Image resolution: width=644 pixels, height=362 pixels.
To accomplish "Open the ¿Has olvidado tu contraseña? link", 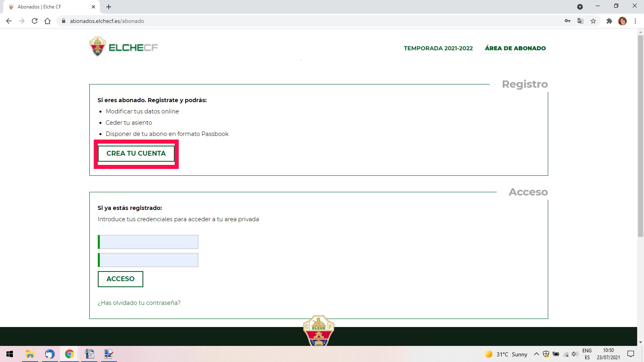I will (x=139, y=302).
